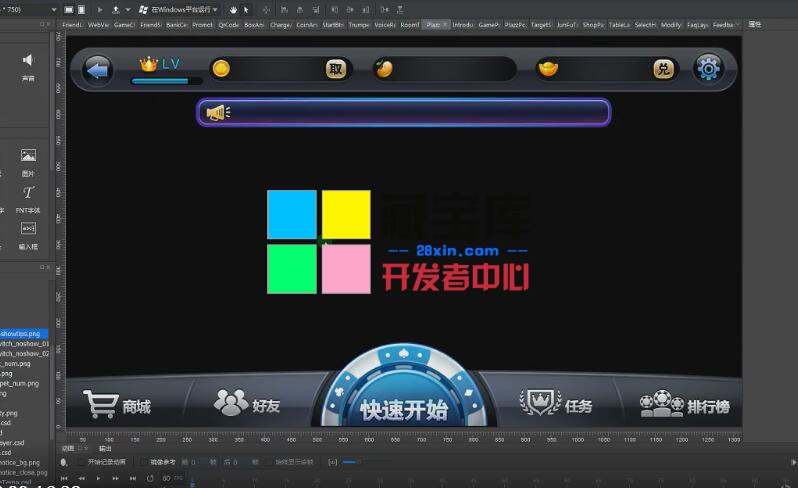
Task: Select the gold coin icon in the canvas
Action: pyautogui.click(x=221, y=69)
